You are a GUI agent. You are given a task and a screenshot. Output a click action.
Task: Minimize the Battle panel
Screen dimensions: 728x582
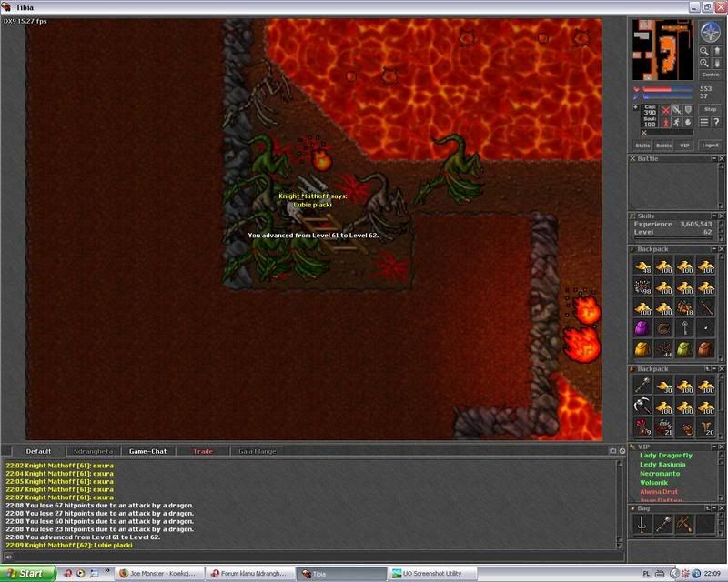click(x=714, y=159)
